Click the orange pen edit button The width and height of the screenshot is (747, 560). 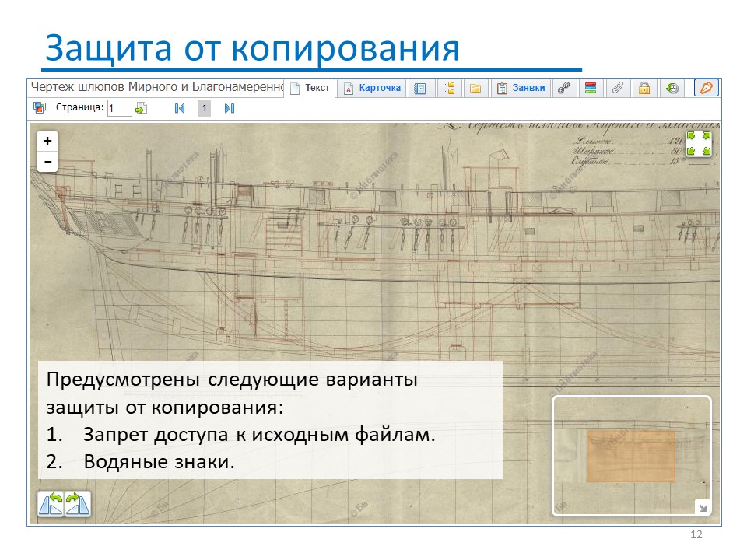coord(706,88)
